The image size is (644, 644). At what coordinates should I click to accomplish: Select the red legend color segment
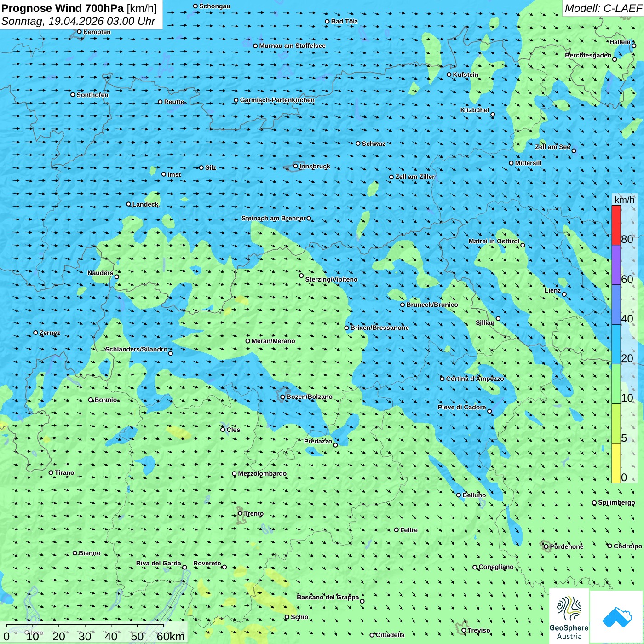tap(616, 225)
